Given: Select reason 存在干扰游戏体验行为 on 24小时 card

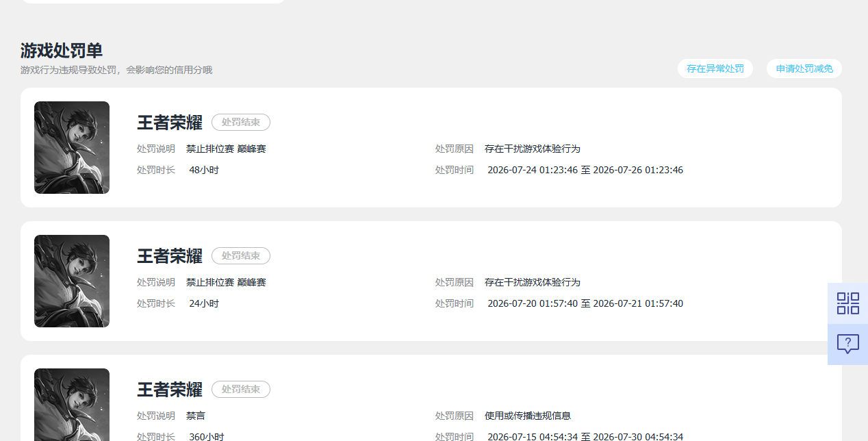Looking at the screenshot, I should coord(533,282).
